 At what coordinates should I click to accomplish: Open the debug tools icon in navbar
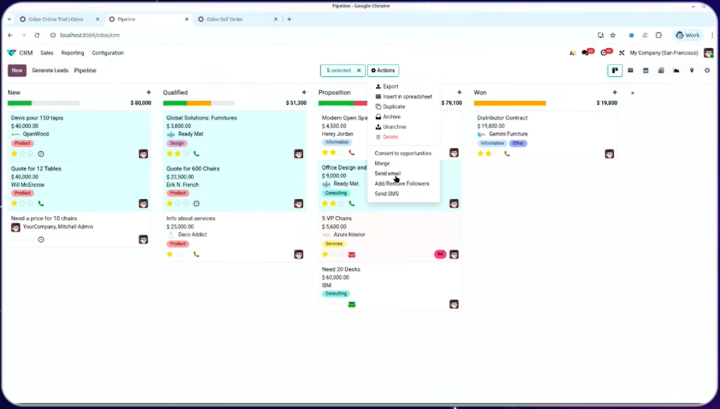point(622,53)
